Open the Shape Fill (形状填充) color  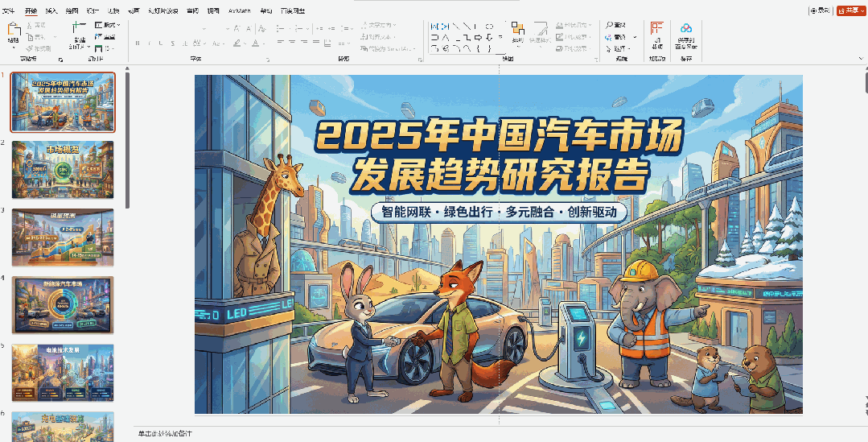tap(574, 25)
